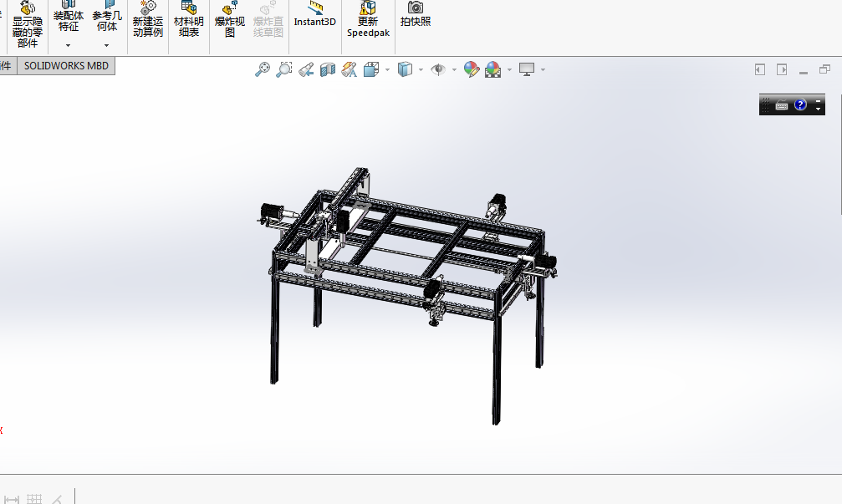The height and width of the screenshot is (504, 842).
Task: Minimize the document window
Action: click(x=804, y=72)
